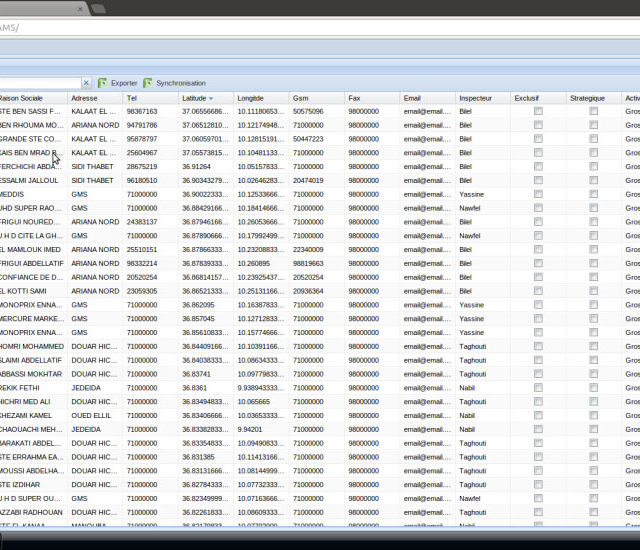
Task: Click the Synchronisation icon
Action: [x=148, y=83]
